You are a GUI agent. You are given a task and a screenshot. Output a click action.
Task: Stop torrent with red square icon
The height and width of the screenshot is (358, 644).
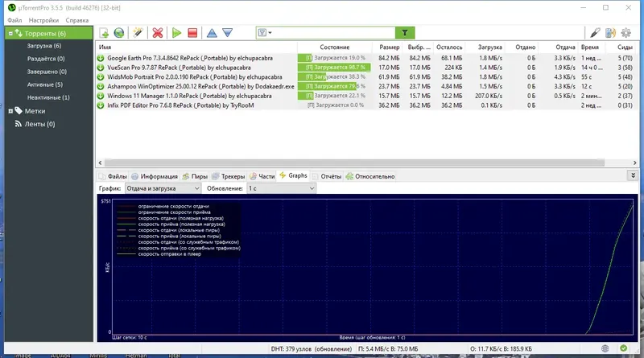[x=192, y=33]
